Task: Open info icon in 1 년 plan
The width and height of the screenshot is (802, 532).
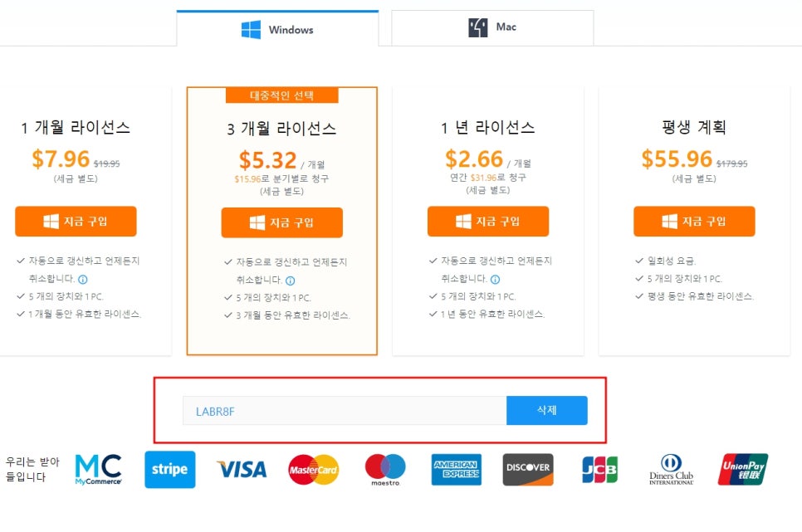Action: pos(495,280)
